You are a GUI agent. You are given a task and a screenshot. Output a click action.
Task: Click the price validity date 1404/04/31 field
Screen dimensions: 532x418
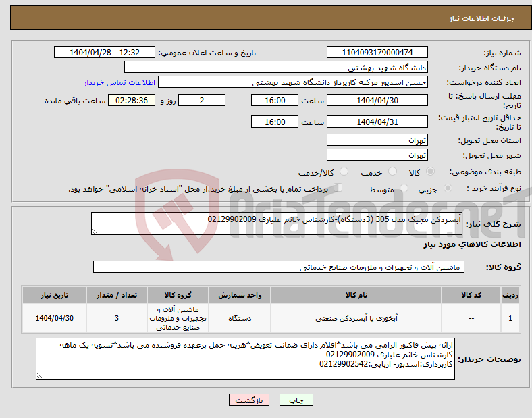click(377, 122)
